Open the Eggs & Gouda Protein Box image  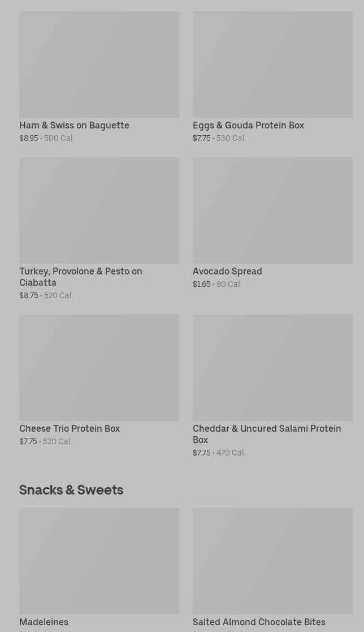coord(272,65)
